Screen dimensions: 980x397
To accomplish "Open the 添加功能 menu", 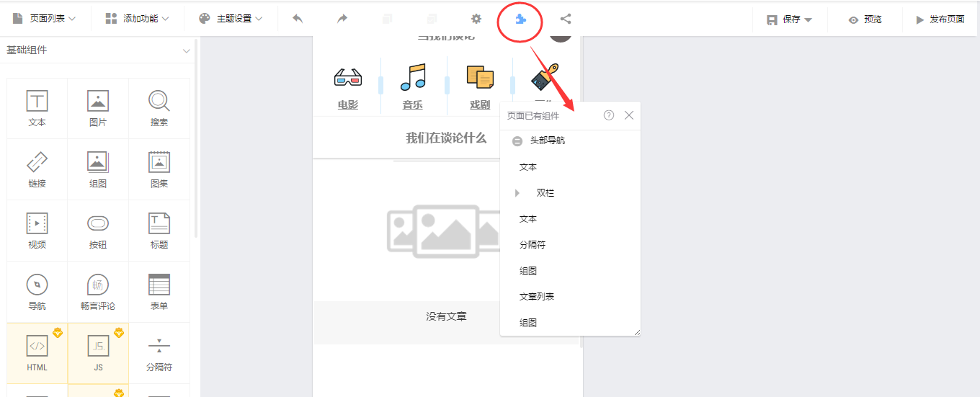I will [137, 19].
